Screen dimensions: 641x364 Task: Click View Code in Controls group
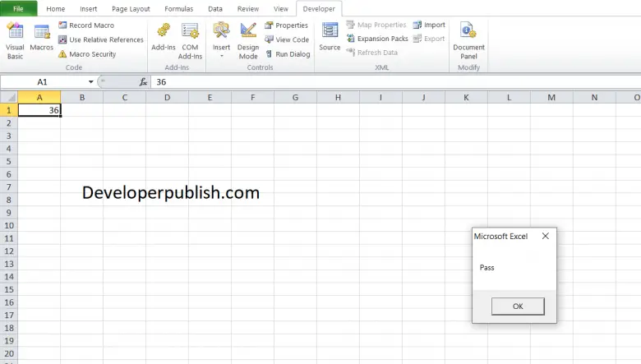[287, 39]
